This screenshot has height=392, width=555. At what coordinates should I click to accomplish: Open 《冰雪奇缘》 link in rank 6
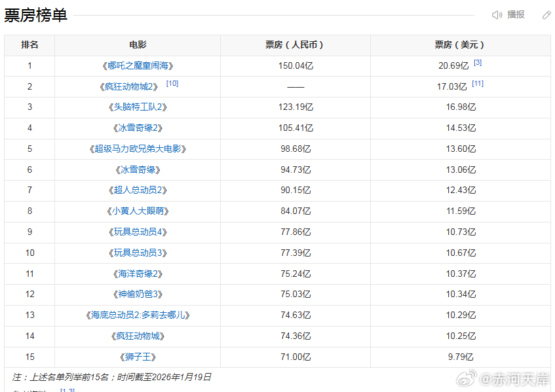click(x=138, y=169)
